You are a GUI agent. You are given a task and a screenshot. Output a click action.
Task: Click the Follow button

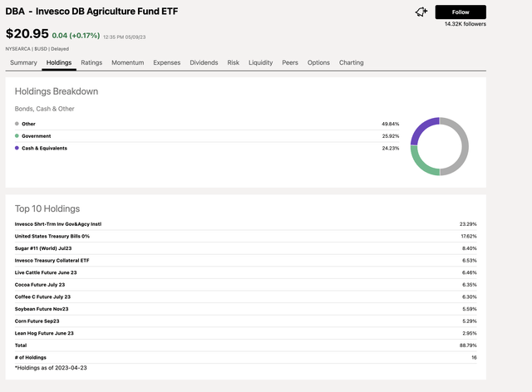461,12
